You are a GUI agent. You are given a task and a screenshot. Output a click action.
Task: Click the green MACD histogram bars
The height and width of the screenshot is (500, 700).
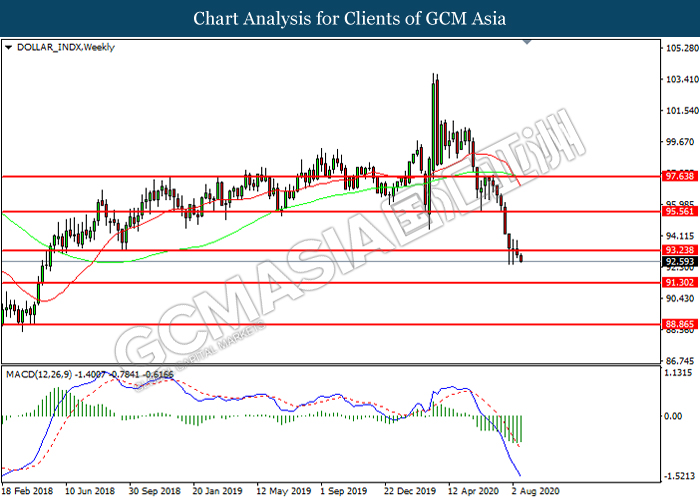coord(500,427)
